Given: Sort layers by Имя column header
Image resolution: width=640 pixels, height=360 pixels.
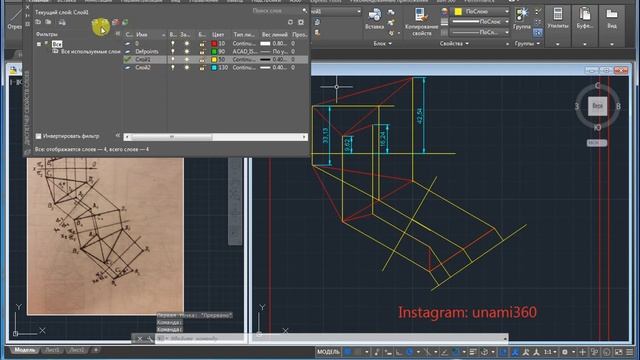Looking at the screenshot, I should (x=142, y=35).
